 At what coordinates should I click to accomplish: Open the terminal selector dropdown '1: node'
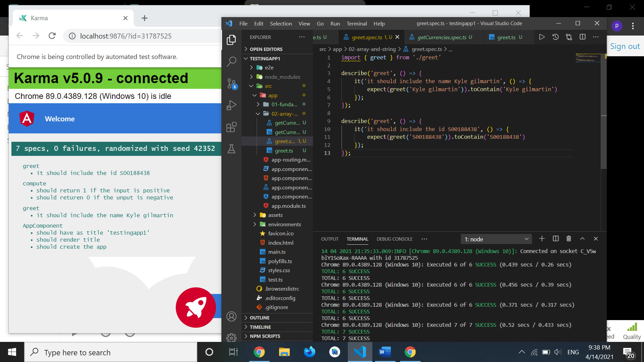click(496, 239)
